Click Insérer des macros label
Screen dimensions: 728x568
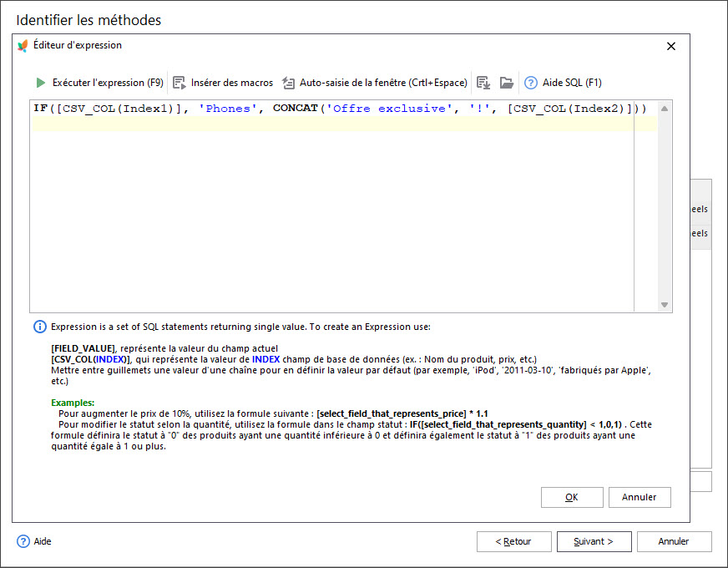tap(232, 83)
